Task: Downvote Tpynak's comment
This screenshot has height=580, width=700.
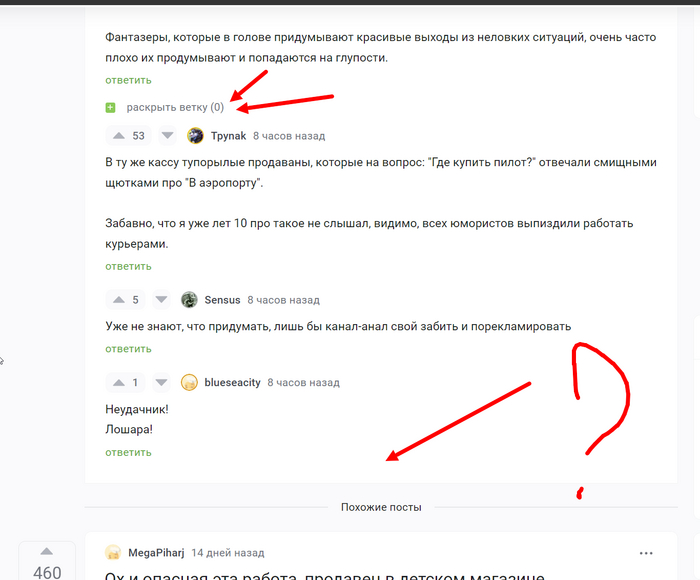Action: coord(167,135)
